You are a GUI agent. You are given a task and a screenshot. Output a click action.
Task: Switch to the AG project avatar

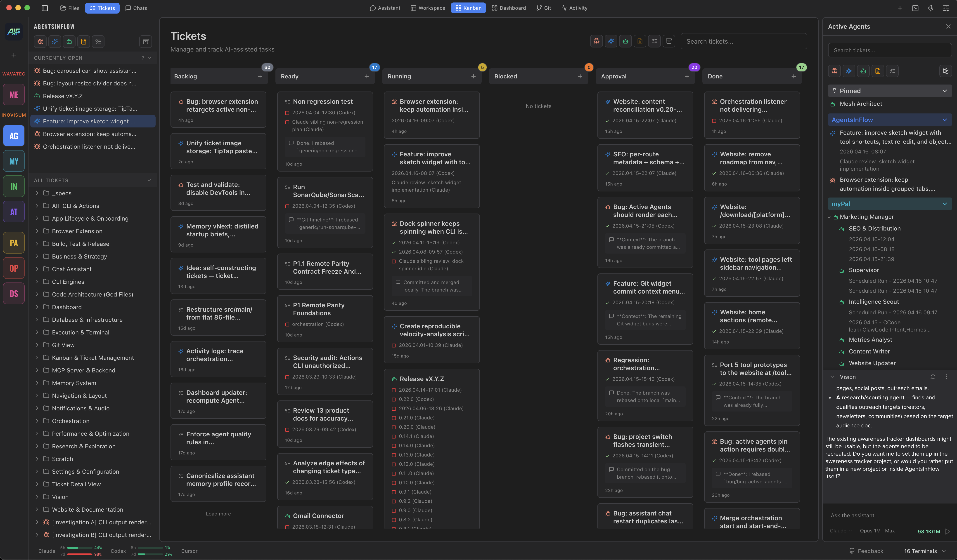[x=14, y=136]
